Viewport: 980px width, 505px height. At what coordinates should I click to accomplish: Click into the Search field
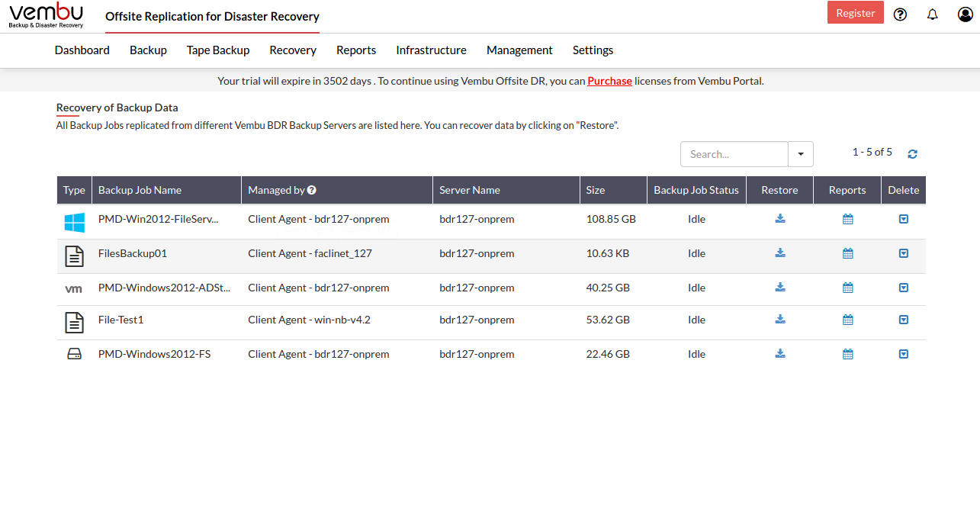[x=734, y=154]
